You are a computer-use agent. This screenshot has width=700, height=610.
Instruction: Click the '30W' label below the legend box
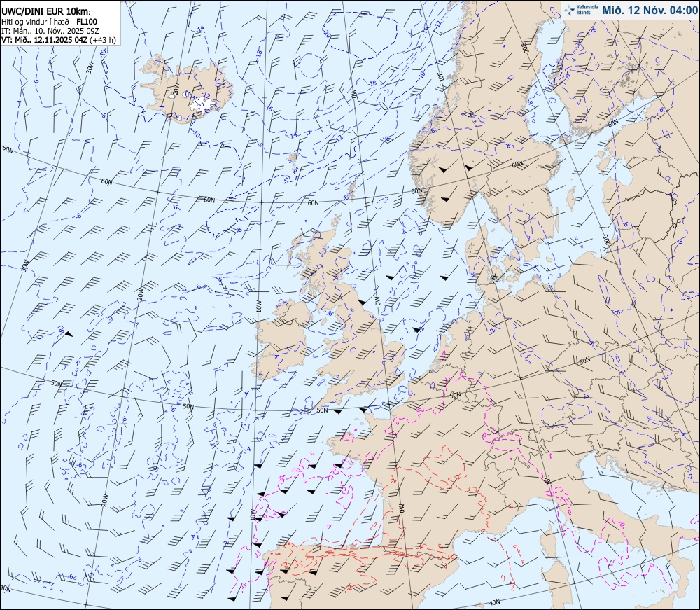[90, 68]
